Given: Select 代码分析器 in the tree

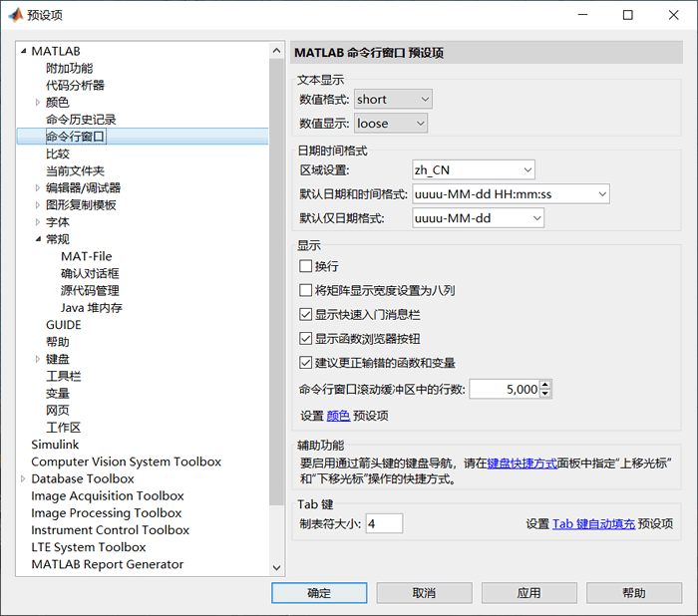Looking at the screenshot, I should 75,85.
